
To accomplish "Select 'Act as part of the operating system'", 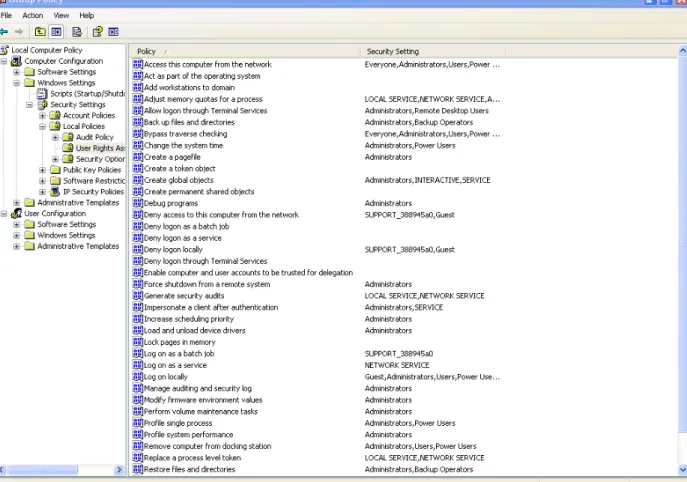I will pyautogui.click(x=202, y=76).
